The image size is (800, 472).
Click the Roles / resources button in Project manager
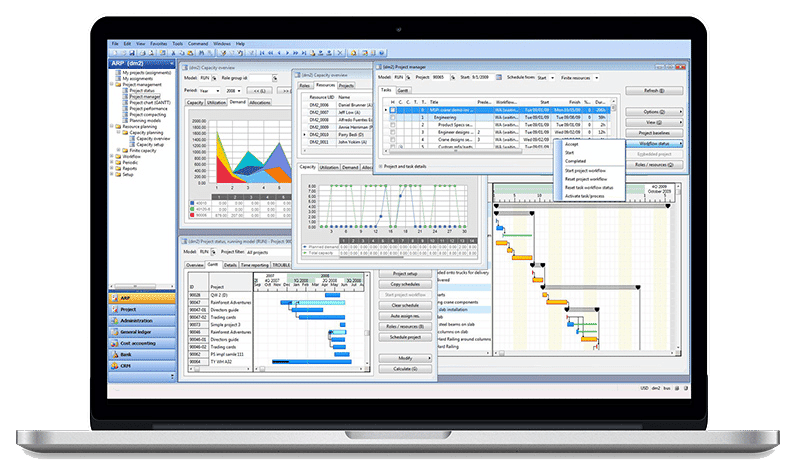click(654, 165)
